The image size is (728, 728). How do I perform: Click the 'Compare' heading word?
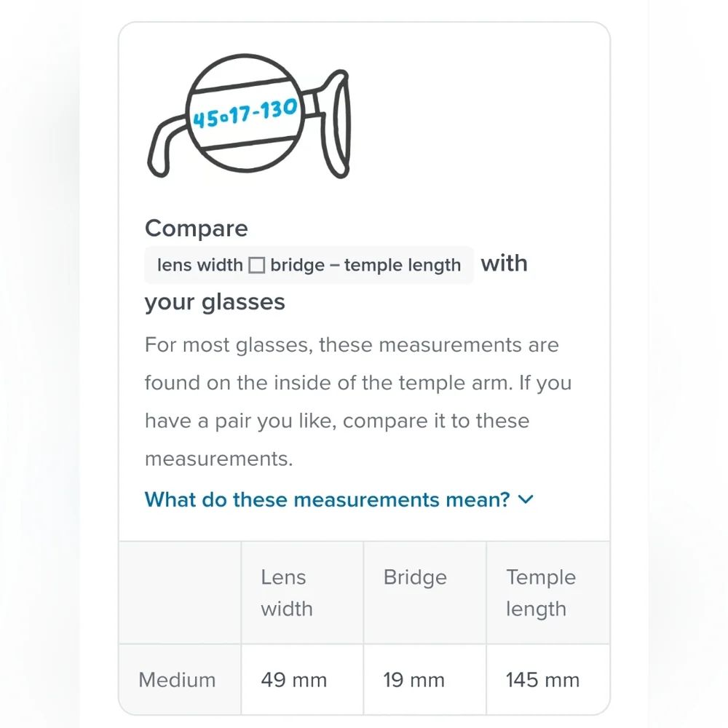(x=197, y=229)
